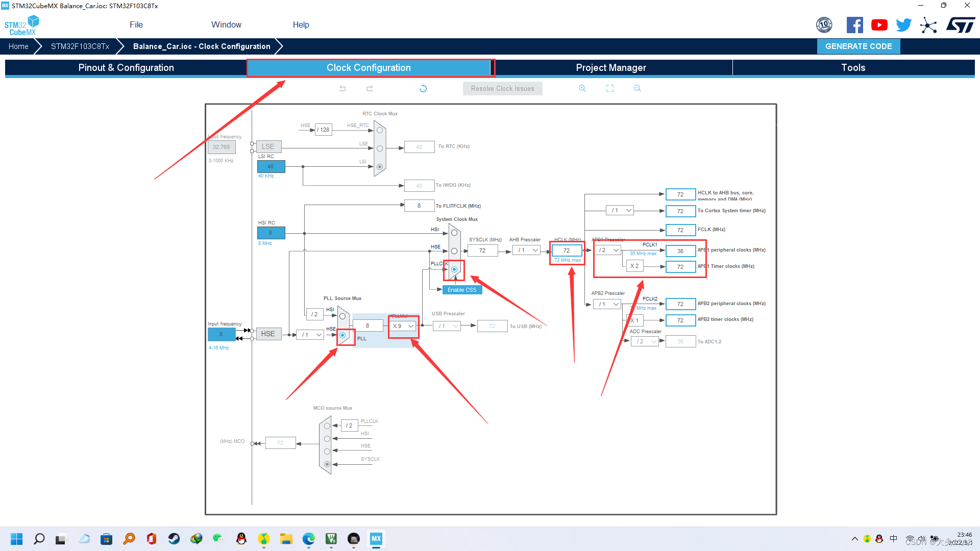980x551 pixels.
Task: Select HSE in System Clock Mux
Action: click(x=454, y=251)
